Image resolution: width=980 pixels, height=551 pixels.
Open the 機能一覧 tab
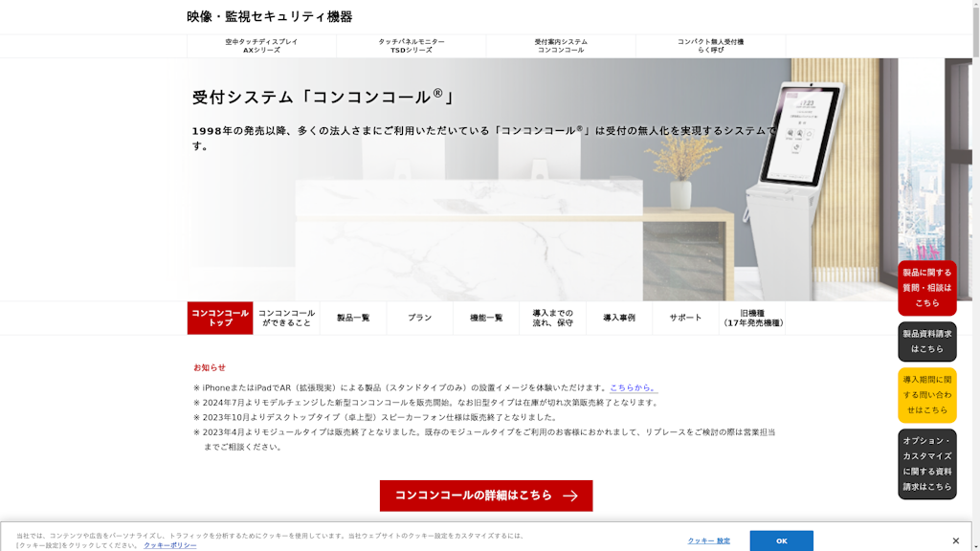point(486,318)
